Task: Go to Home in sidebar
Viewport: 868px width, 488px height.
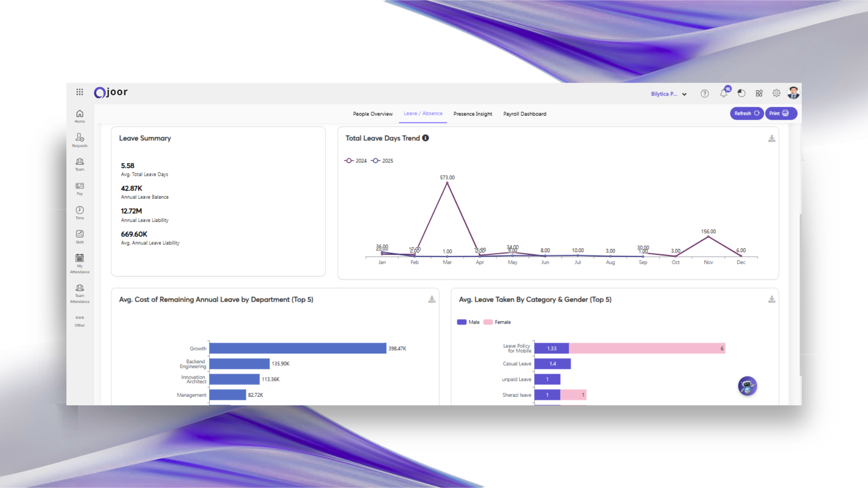Action: [80, 116]
